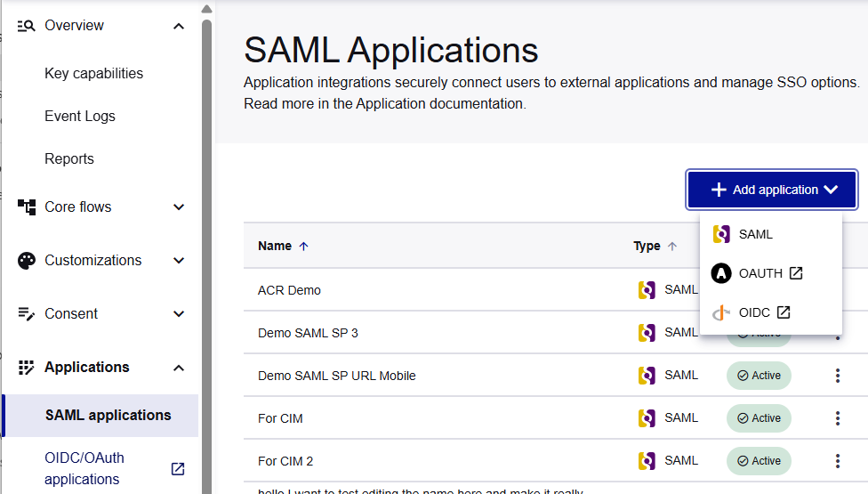Click SAML type text in For CIM 2 row
The image size is (868, 494).
click(x=681, y=460)
